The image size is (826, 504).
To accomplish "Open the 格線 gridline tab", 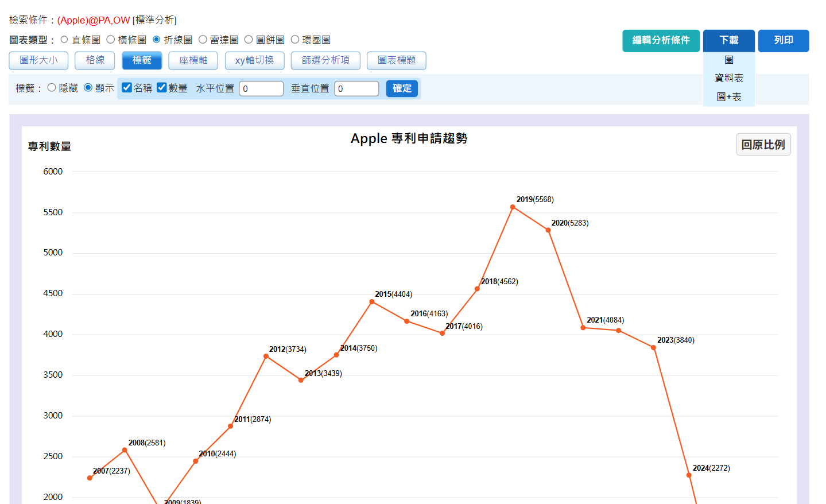I will (95, 60).
